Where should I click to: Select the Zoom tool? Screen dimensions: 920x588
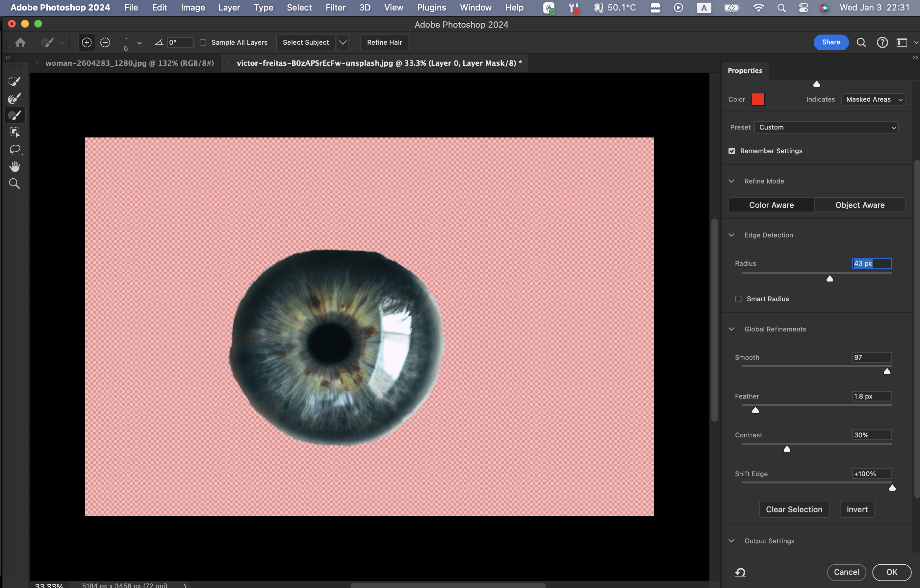pyautogui.click(x=14, y=184)
